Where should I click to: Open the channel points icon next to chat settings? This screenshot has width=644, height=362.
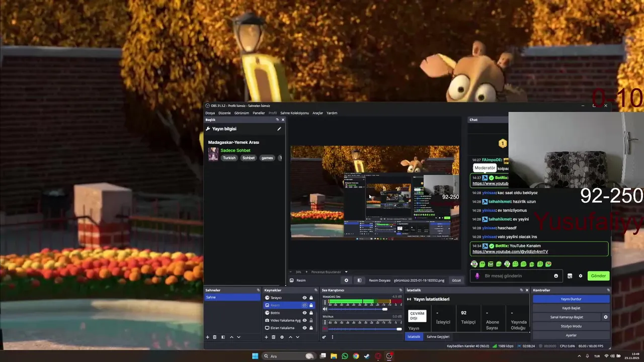point(570,276)
